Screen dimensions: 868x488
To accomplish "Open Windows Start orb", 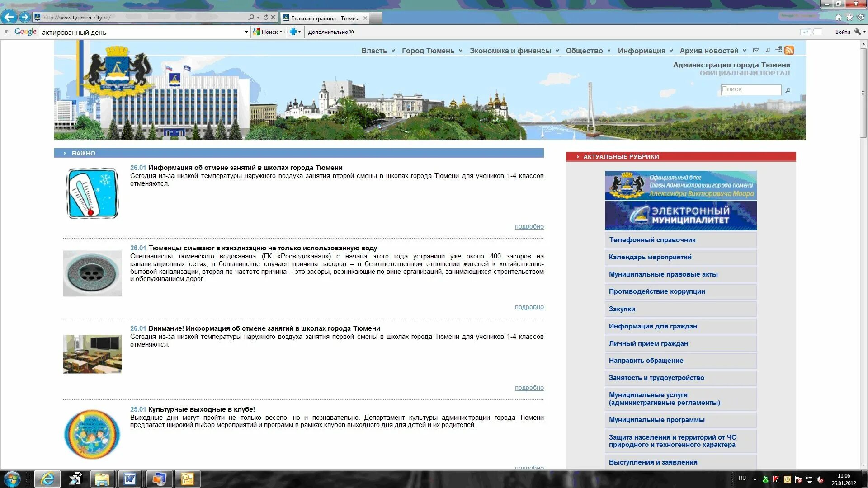I will (12, 479).
